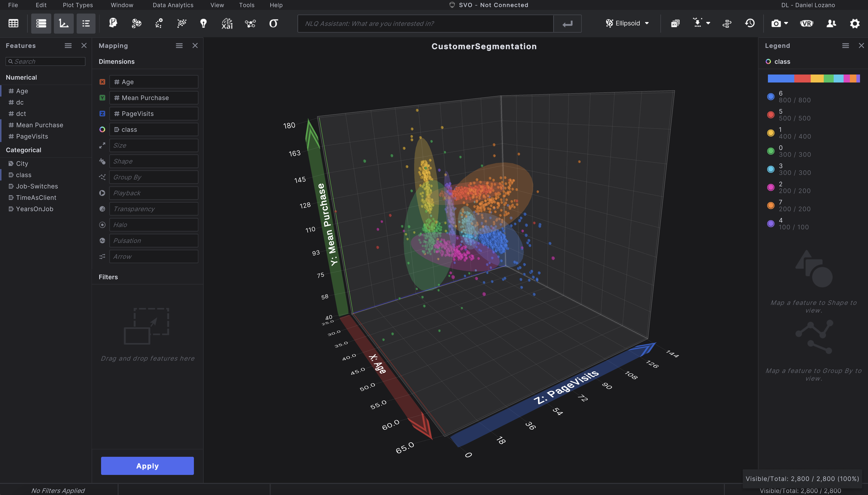Screen dimensions: 868x495
Task: Collapse the Mapping panel via hamburger menu
Action: coord(179,45)
